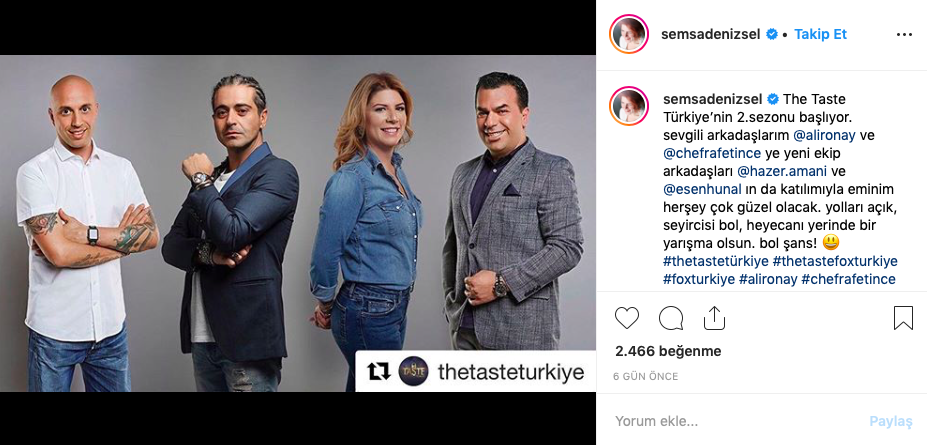
Task: Click the header profile avatar of semsadenizsel
Action: [x=629, y=34]
